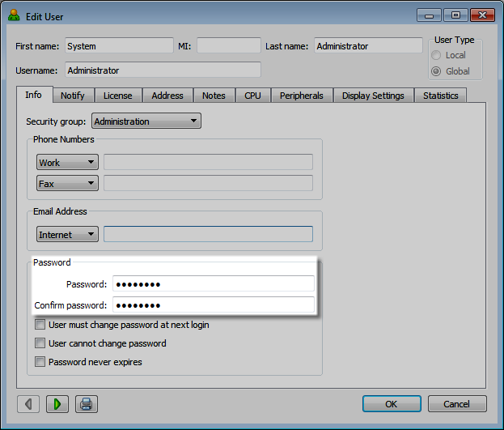The width and height of the screenshot is (504, 430).
Task: Click the Confirm password field
Action: (213, 305)
